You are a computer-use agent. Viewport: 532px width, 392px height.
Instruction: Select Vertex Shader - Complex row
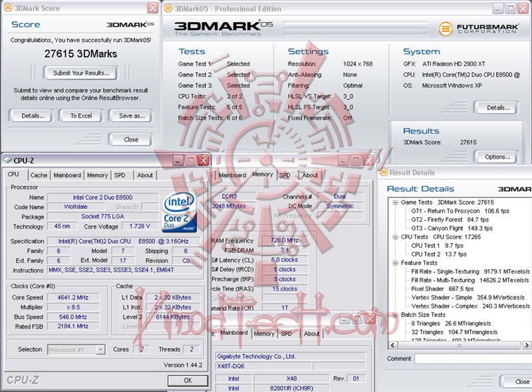[470, 306]
